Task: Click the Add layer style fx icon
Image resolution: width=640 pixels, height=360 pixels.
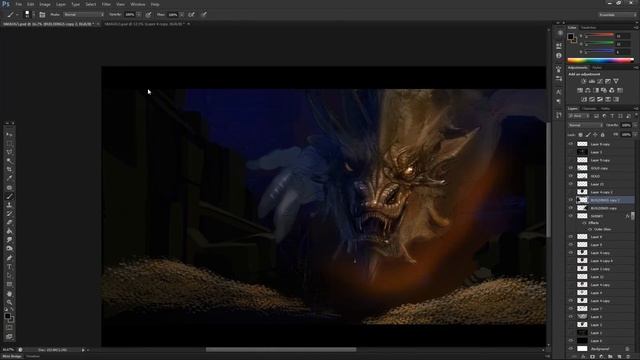Action: 583,357
